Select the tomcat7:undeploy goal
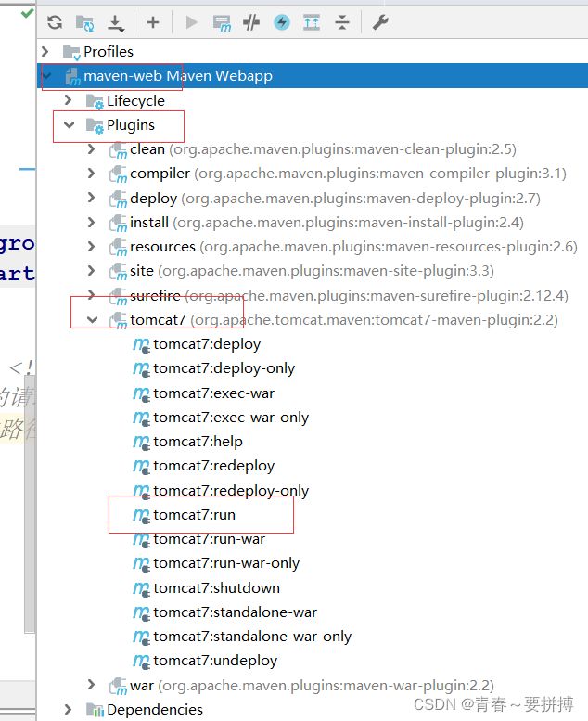Screen dimensions: 588x721 (x=215, y=661)
